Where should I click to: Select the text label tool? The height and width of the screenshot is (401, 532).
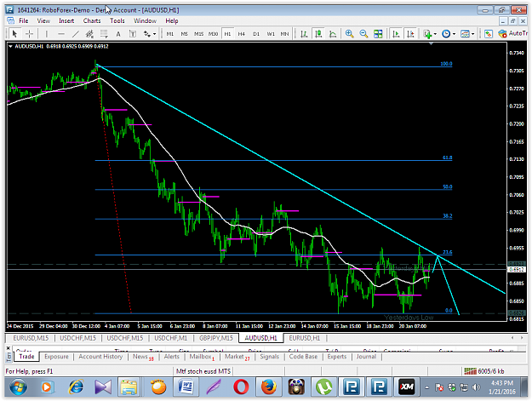point(133,33)
